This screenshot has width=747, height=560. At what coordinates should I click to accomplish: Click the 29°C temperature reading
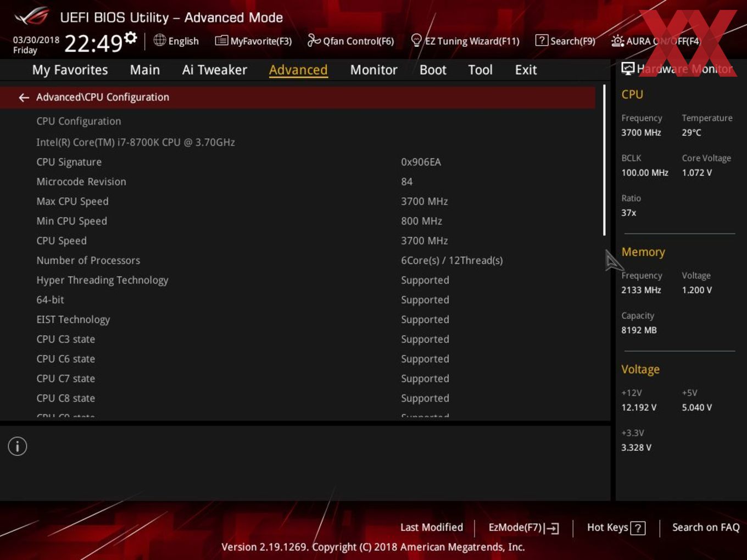tap(692, 133)
